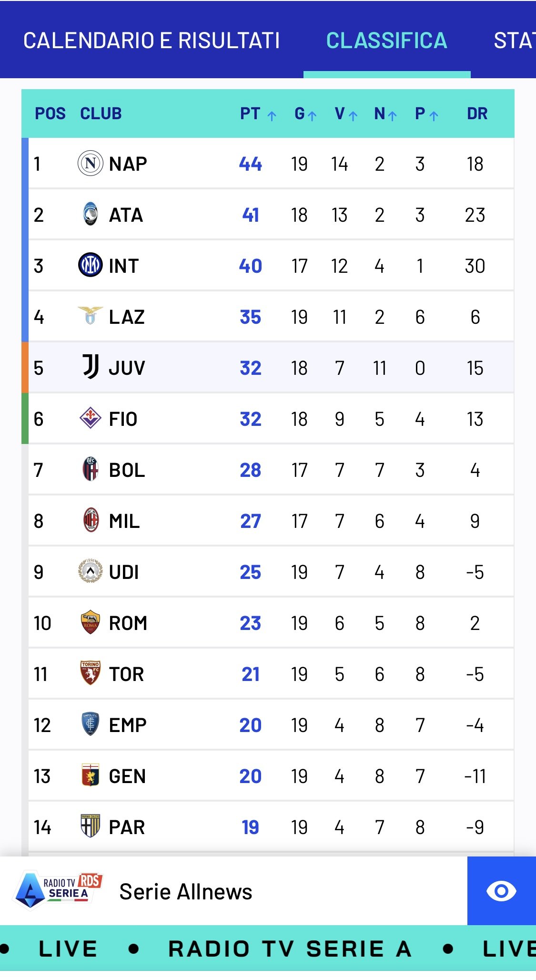Open the Calendario e Risultati tab

tap(152, 41)
